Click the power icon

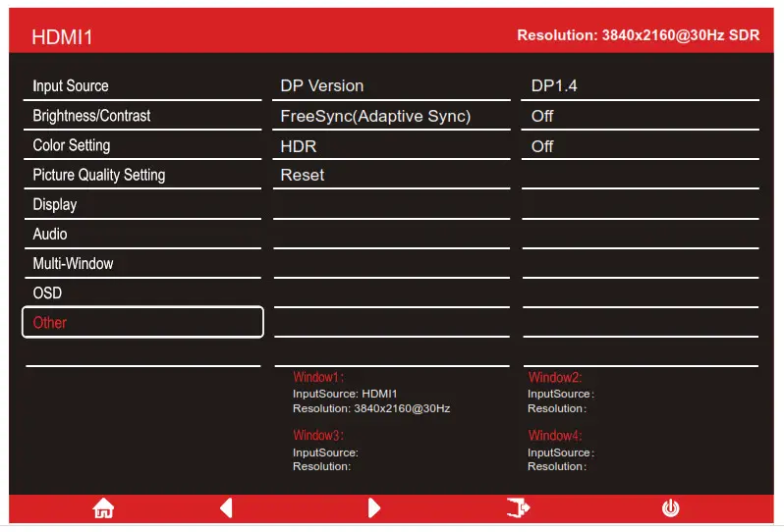coord(670,508)
